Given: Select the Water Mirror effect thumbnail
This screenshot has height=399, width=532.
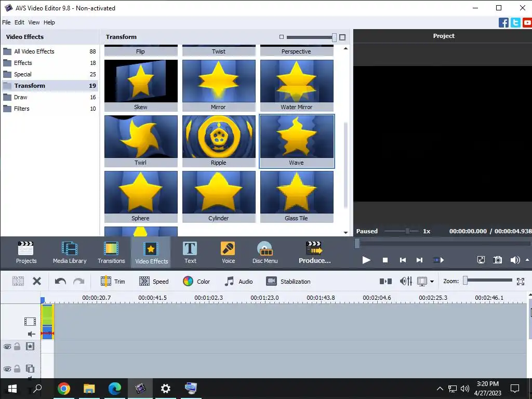Looking at the screenshot, I should click(297, 85).
